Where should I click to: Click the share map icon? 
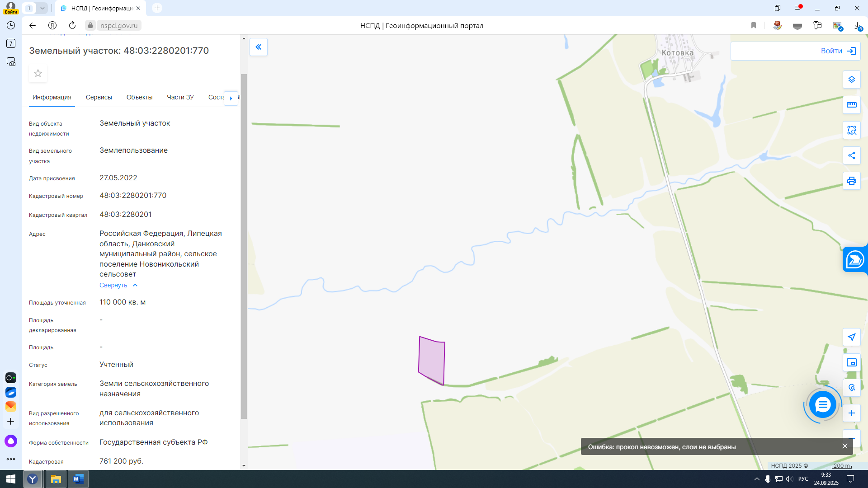click(x=851, y=155)
